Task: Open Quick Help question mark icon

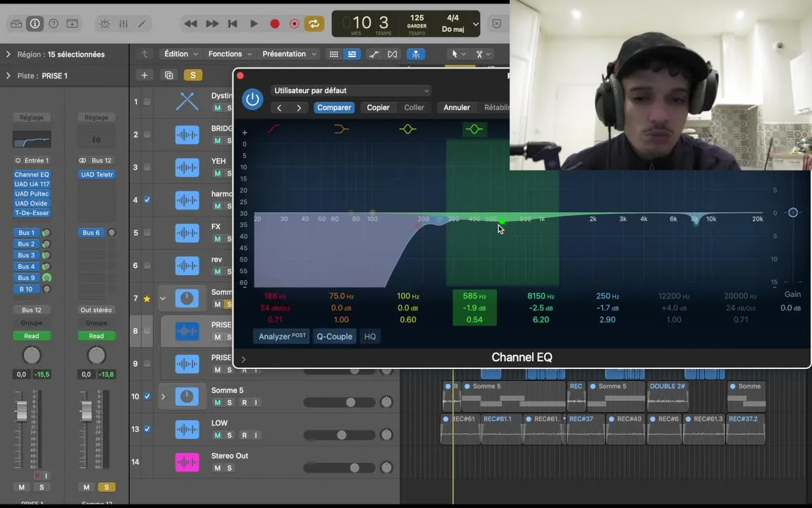Action: [54, 24]
